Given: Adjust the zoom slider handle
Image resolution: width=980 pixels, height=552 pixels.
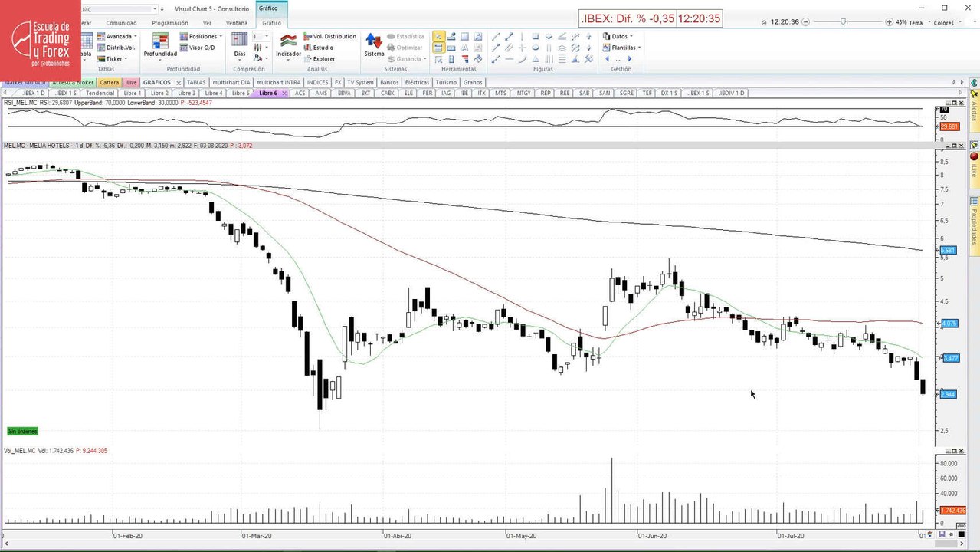Looking at the screenshot, I should tap(844, 22).
